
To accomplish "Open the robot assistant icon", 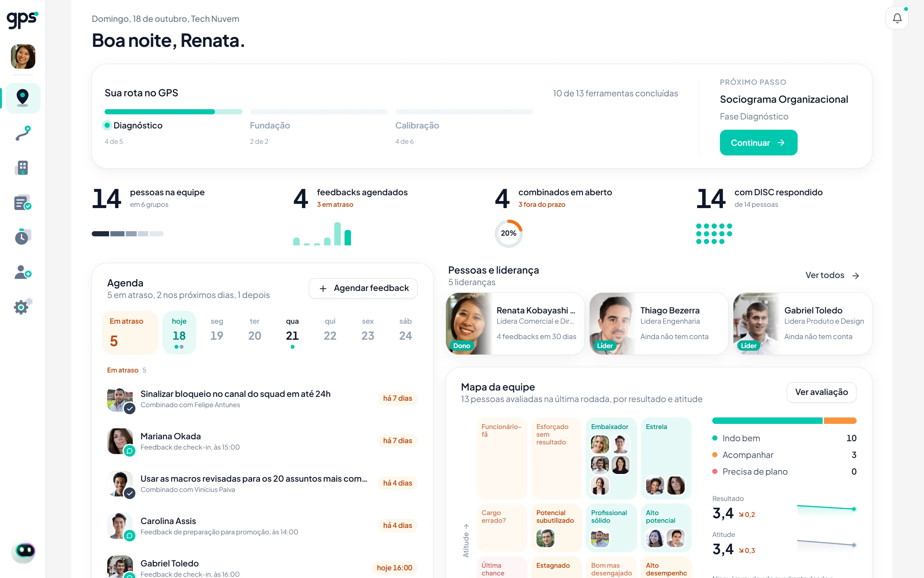I will point(23,552).
